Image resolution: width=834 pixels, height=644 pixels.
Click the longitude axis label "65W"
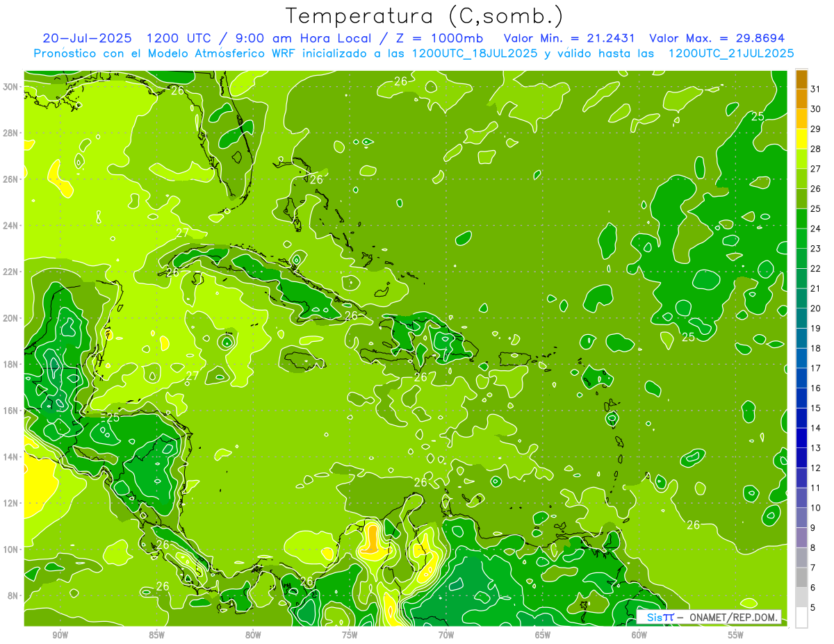[543, 634]
